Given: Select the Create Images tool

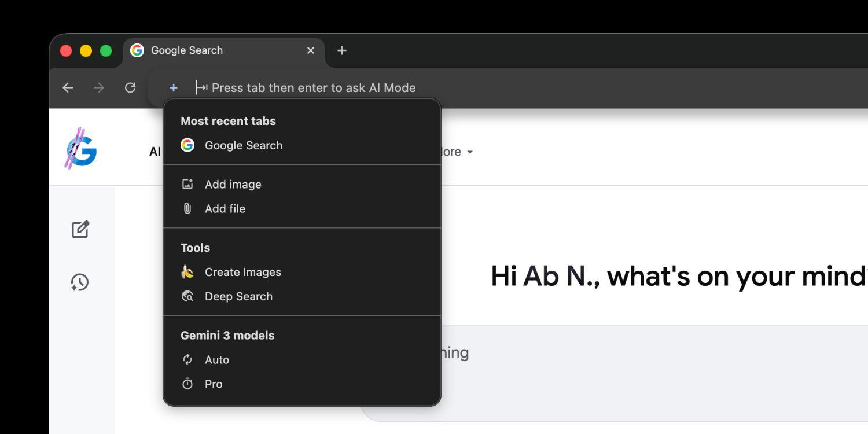Looking at the screenshot, I should (242, 272).
